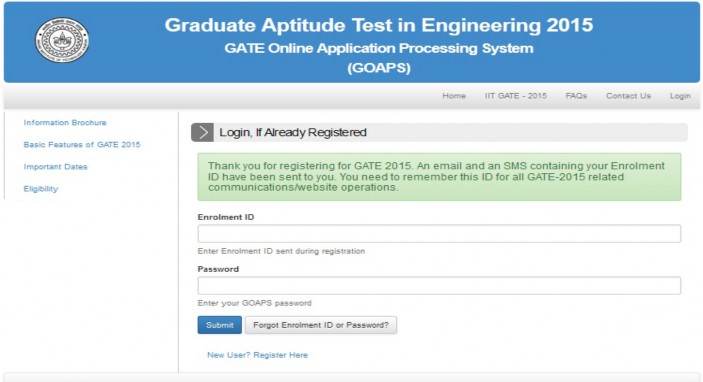Click the 'Login, If Already Registered' heading

(293, 132)
